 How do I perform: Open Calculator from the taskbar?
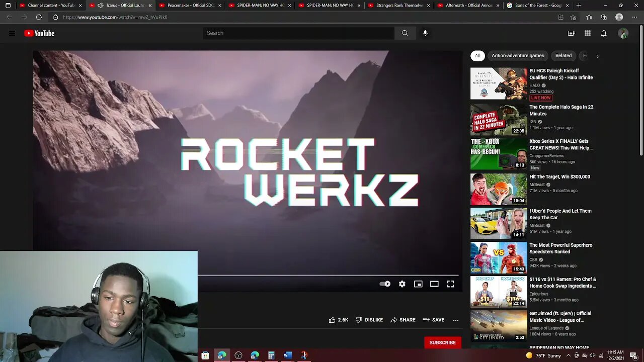coord(271,355)
